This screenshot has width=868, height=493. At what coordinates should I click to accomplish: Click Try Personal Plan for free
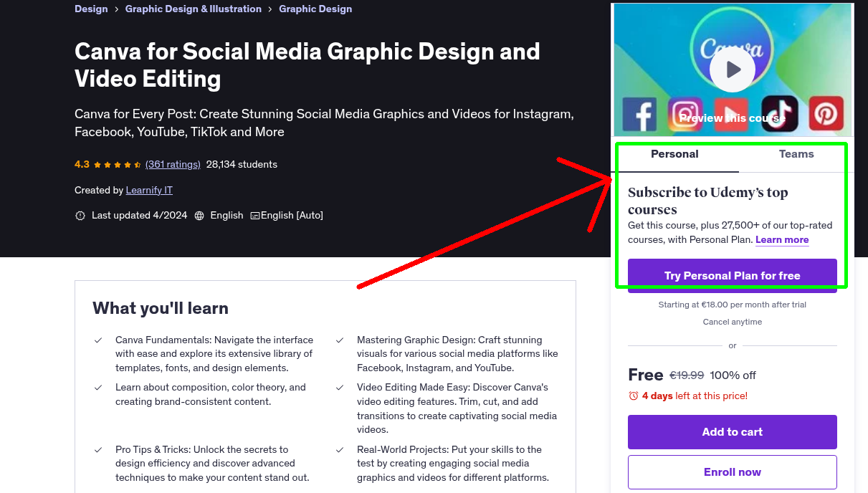(x=733, y=276)
